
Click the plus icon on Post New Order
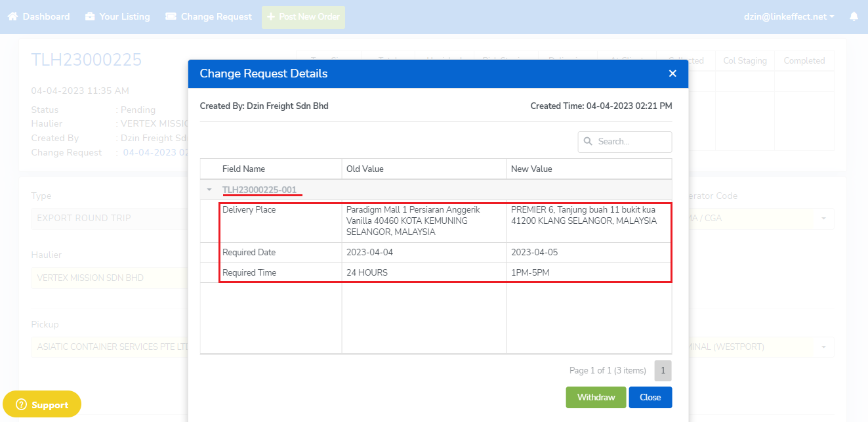271,17
